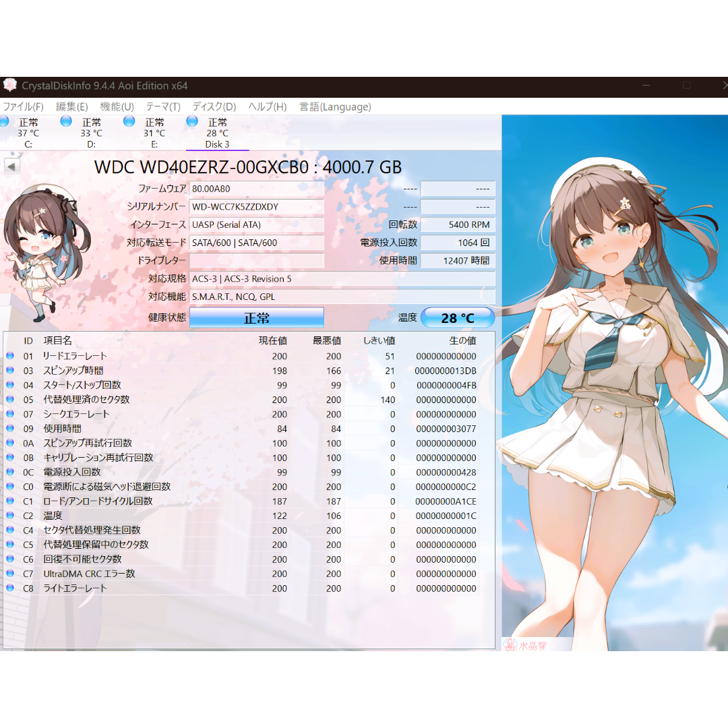Click the interface field UASP (Serial ATA)
The width and height of the screenshot is (728, 728).
pyautogui.click(x=256, y=224)
